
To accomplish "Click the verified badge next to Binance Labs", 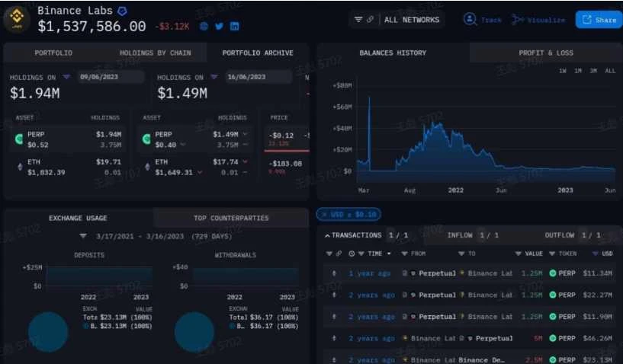I will 122,11.
